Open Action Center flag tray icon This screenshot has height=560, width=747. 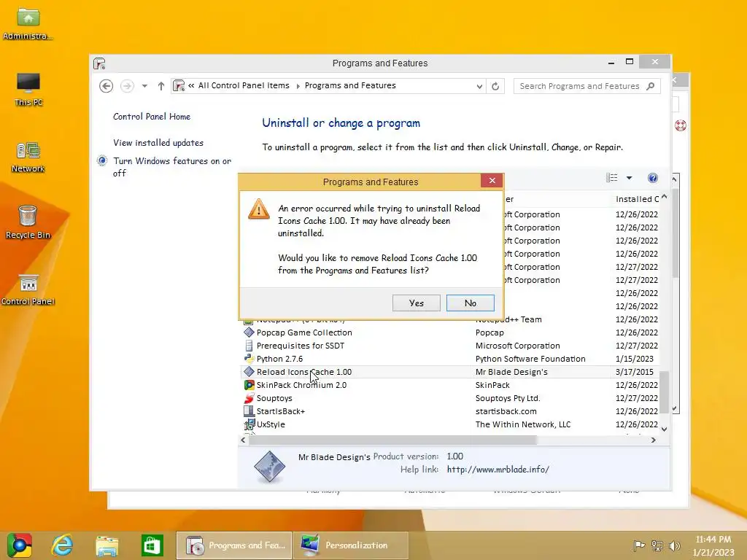[639, 545]
